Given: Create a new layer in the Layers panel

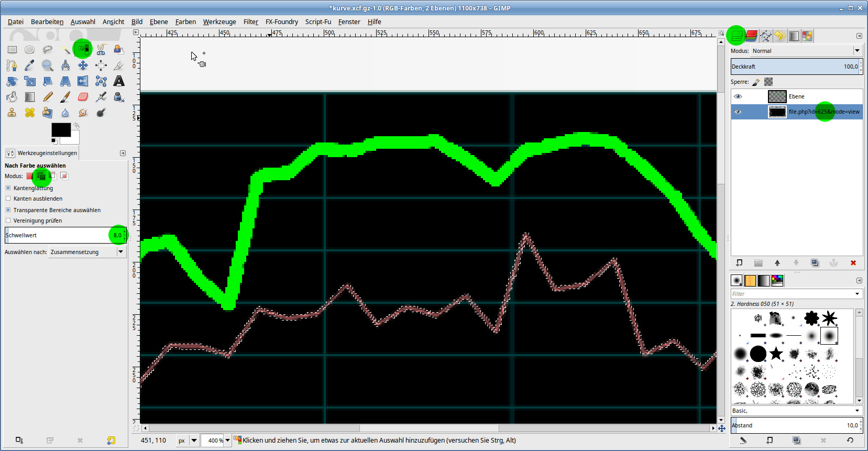Looking at the screenshot, I should tap(739, 263).
